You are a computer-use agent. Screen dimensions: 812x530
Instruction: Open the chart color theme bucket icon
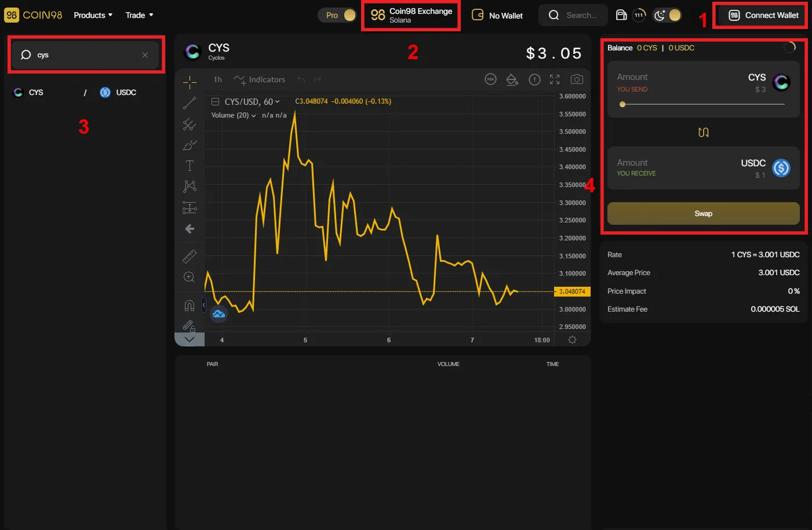(x=512, y=79)
